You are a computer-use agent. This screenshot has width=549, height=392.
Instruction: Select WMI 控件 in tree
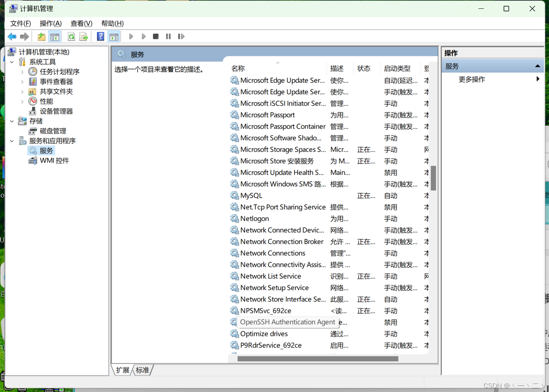coord(54,161)
